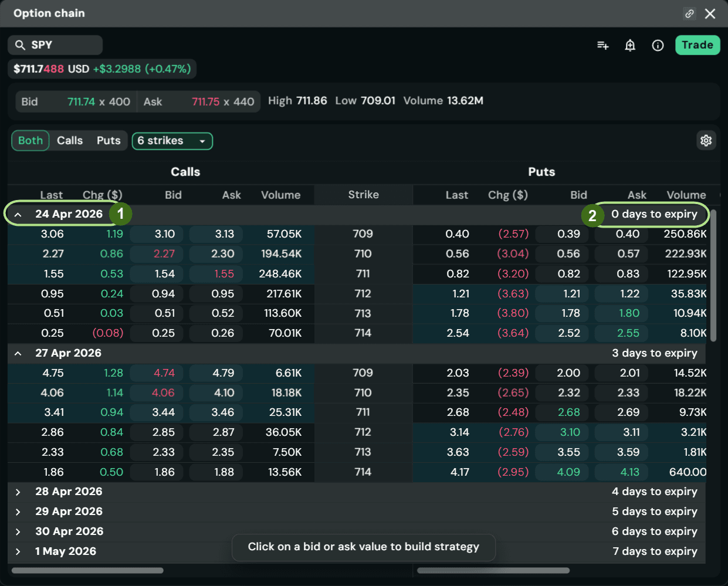Click the add to watchlist icon

pos(602,45)
